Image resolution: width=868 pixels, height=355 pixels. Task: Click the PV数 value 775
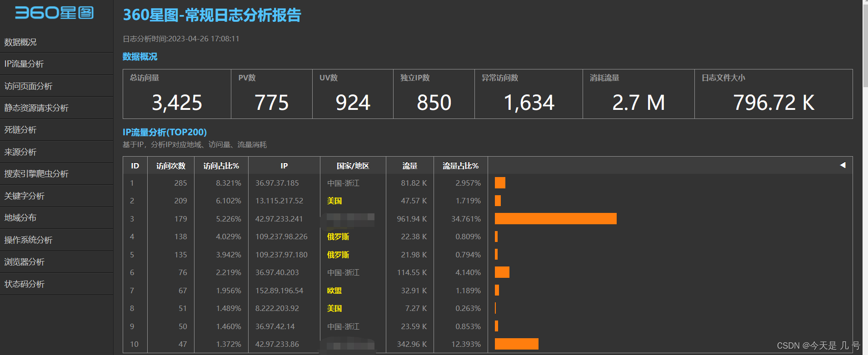[271, 103]
